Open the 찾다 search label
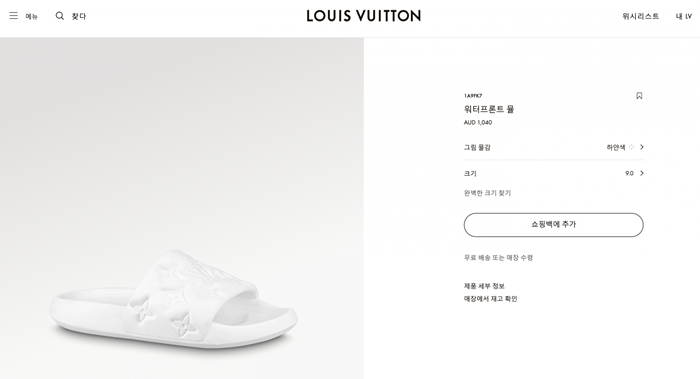The height and width of the screenshot is (379, 700). [x=79, y=16]
